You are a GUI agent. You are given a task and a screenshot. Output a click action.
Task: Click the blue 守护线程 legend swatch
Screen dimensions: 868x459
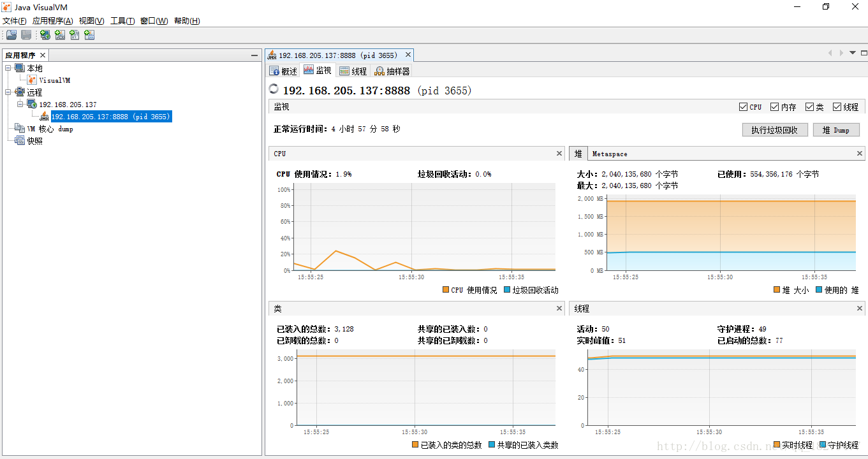coord(823,445)
